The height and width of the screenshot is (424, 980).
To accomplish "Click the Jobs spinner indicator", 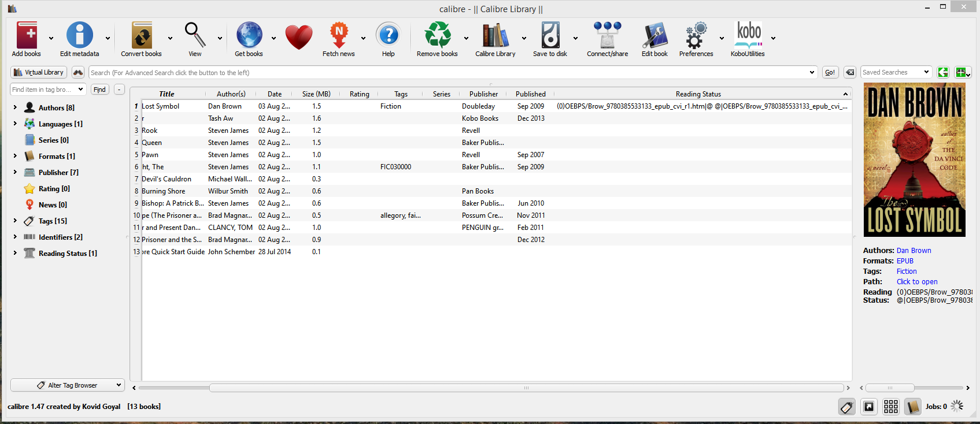I will pos(957,406).
